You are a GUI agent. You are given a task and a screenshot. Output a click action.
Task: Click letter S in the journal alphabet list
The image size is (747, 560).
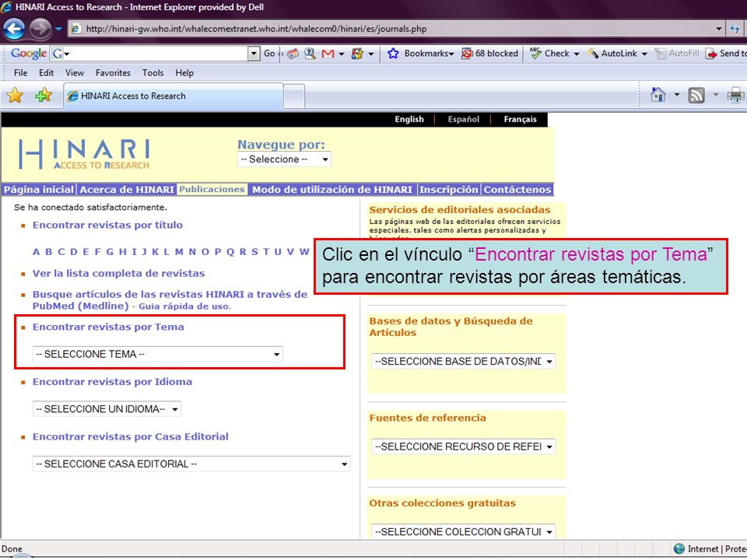[255, 252]
